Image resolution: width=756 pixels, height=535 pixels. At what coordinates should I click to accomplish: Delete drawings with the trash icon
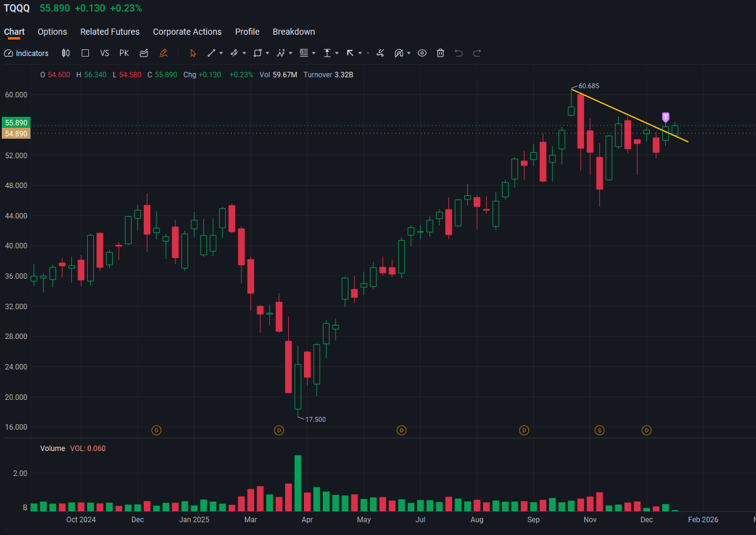click(x=440, y=54)
